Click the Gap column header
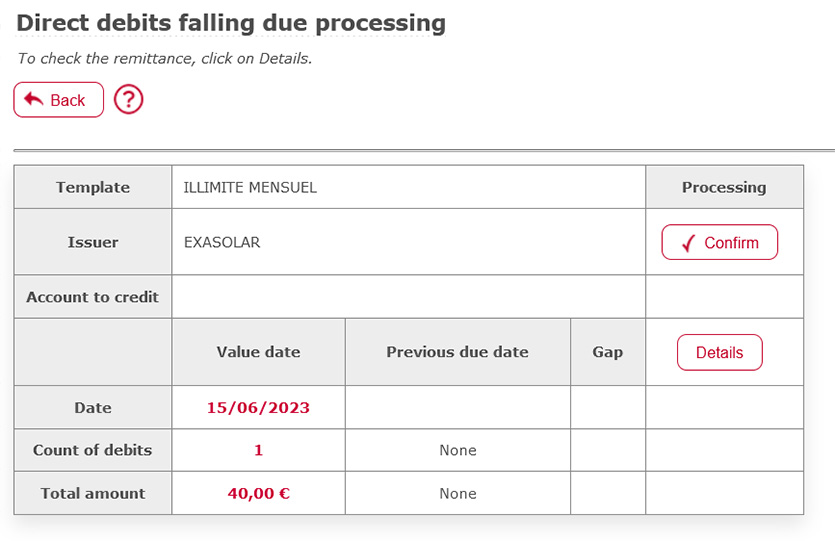 [608, 352]
